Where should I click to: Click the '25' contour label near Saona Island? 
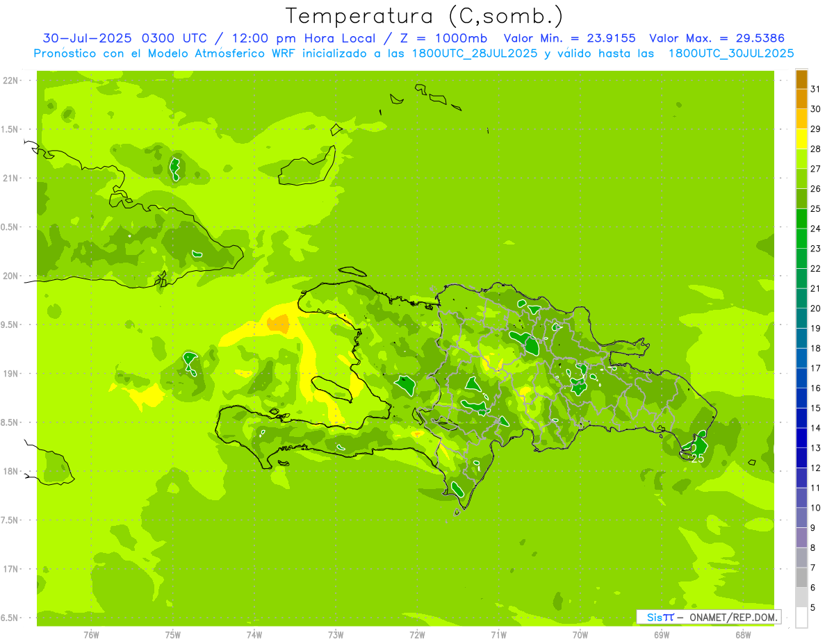698,459
